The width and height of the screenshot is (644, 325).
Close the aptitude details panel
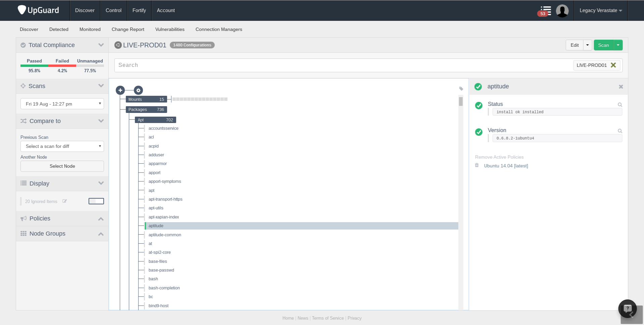[x=621, y=87]
